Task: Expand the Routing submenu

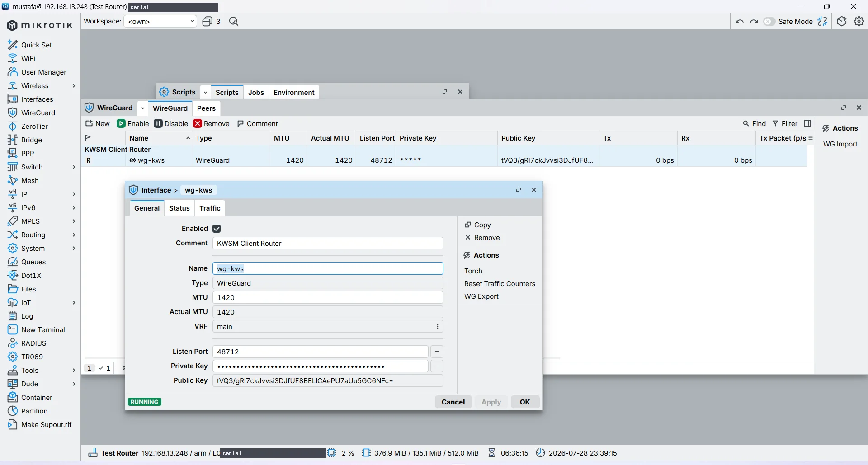Action: coord(74,235)
